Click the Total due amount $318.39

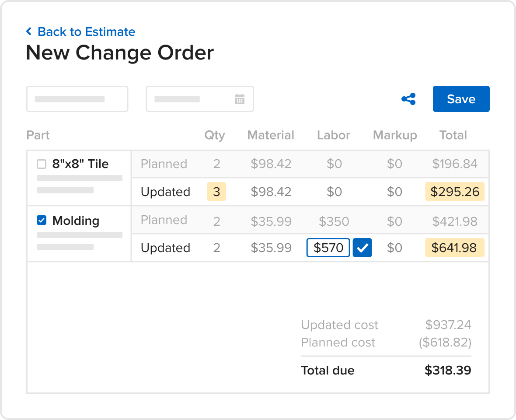coord(448,371)
